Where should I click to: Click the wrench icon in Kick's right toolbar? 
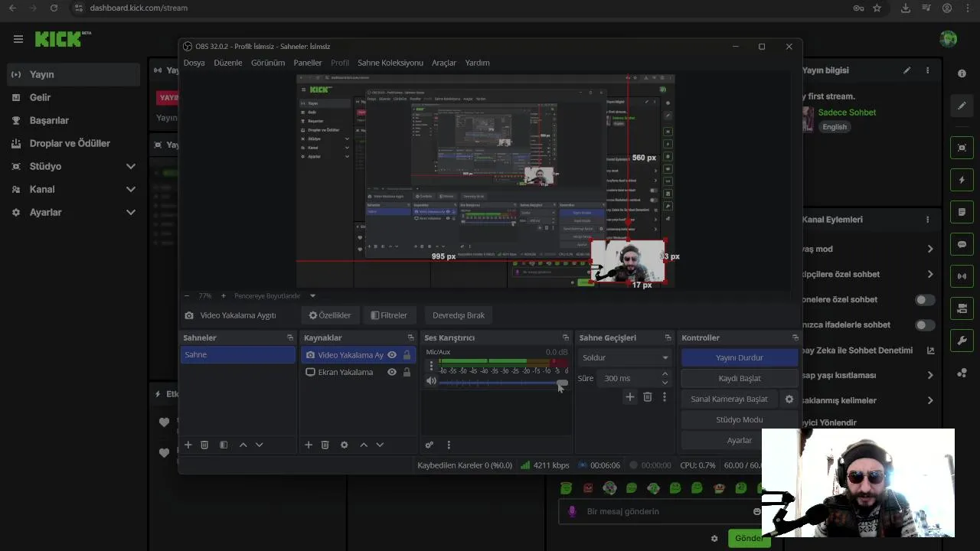(962, 341)
